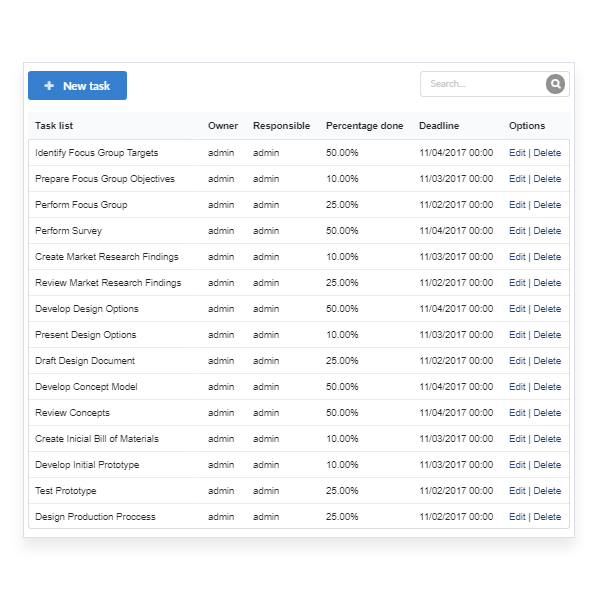This screenshot has height=600, width=600.
Task: Edit the Test Prototype task
Action: tap(517, 491)
